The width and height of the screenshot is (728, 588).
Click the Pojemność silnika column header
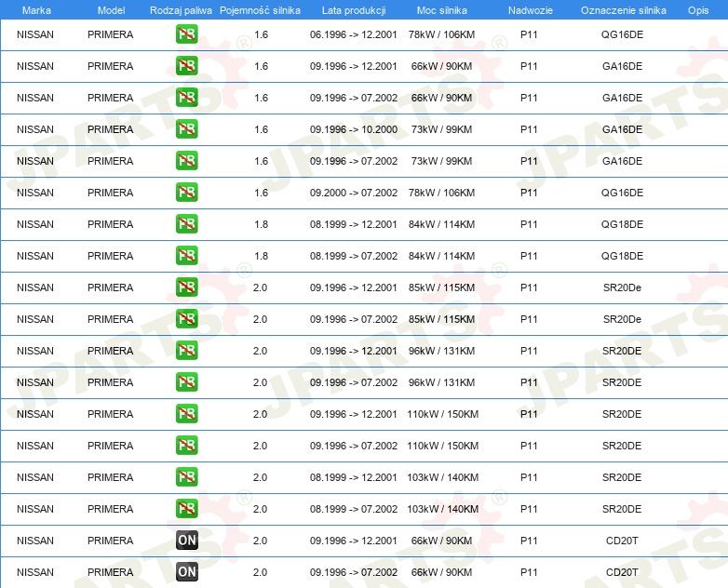[260, 10]
